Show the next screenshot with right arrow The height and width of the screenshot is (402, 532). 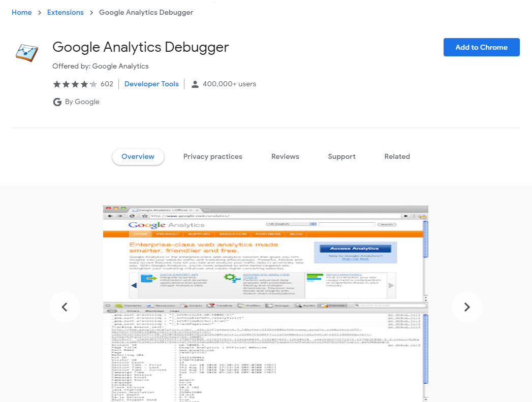(467, 307)
